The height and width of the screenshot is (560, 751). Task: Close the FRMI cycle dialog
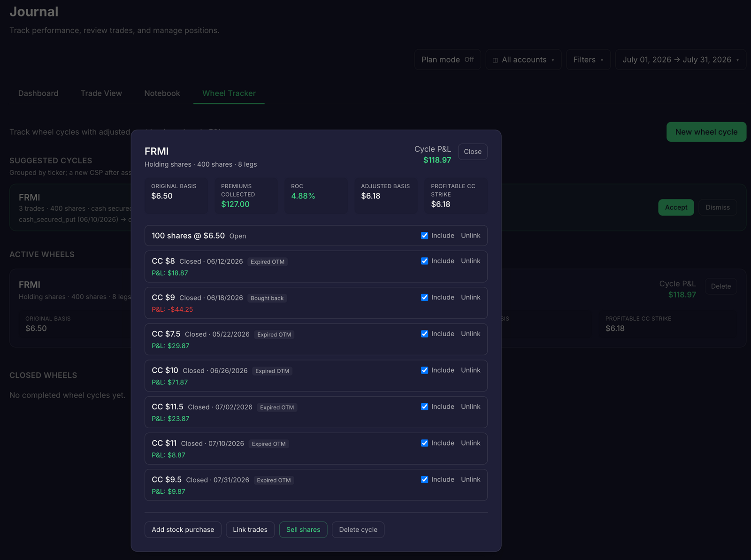pos(473,152)
